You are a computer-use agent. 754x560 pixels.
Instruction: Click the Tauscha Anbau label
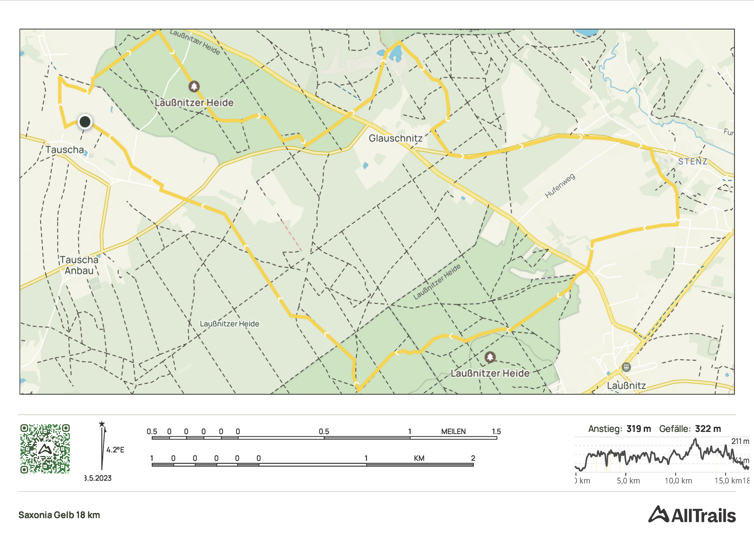tap(79, 265)
